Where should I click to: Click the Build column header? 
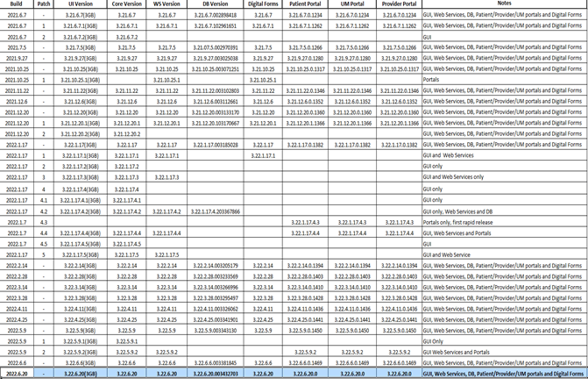tap(17, 4)
